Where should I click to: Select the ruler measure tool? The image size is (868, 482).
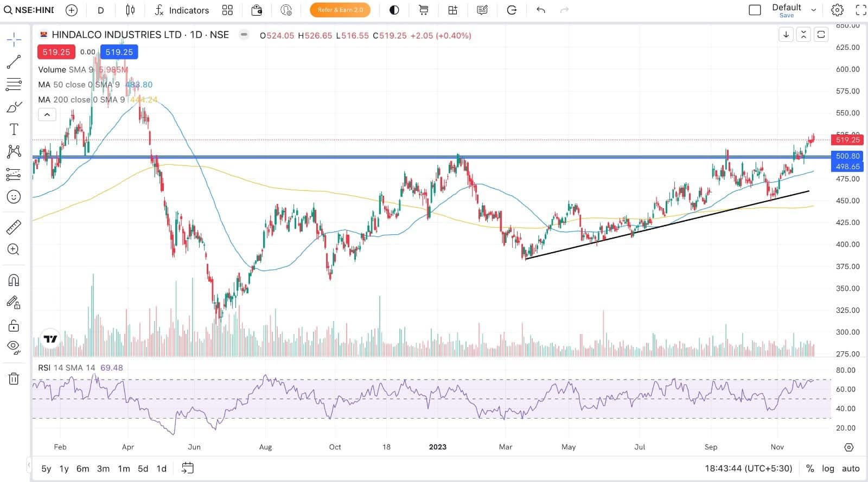(x=14, y=227)
